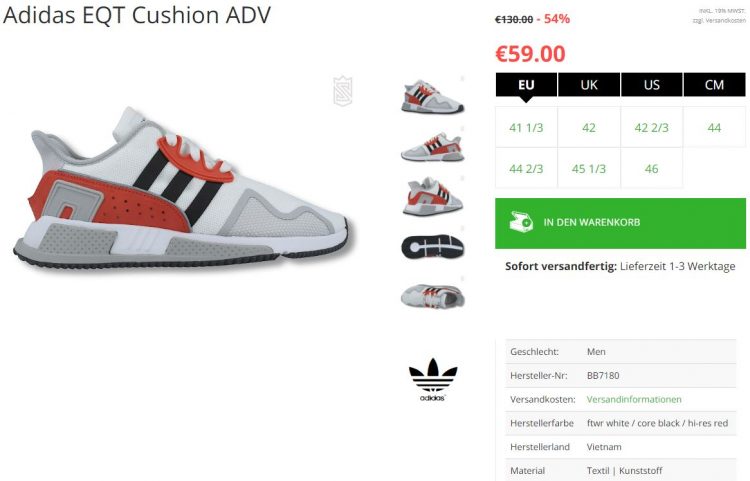Click the main Adidas EQT shoe image
This screenshot has width=750, height=481.
(x=182, y=186)
